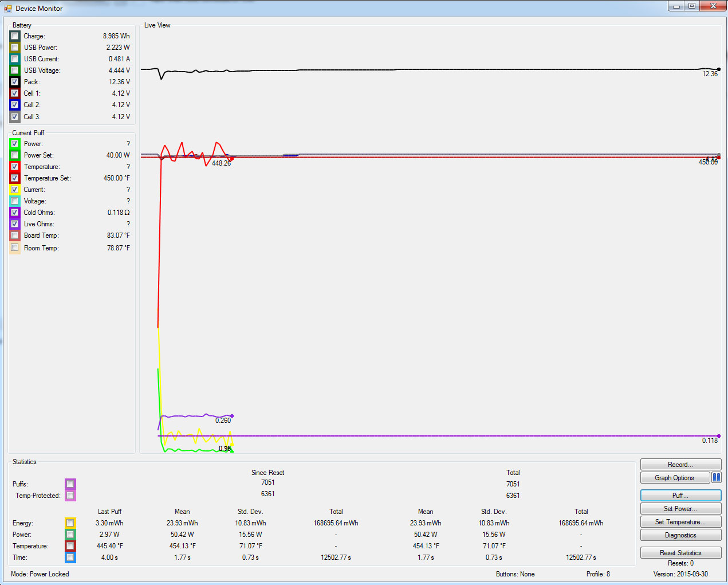728x585 pixels.
Task: Click Reset Statistics button
Action: pos(680,553)
